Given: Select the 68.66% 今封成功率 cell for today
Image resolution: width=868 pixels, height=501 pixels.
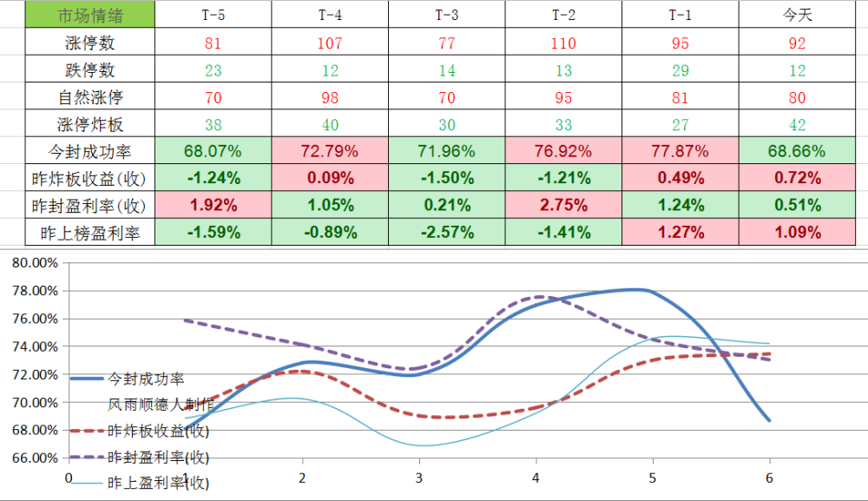Looking at the screenshot, I should tap(797, 151).
